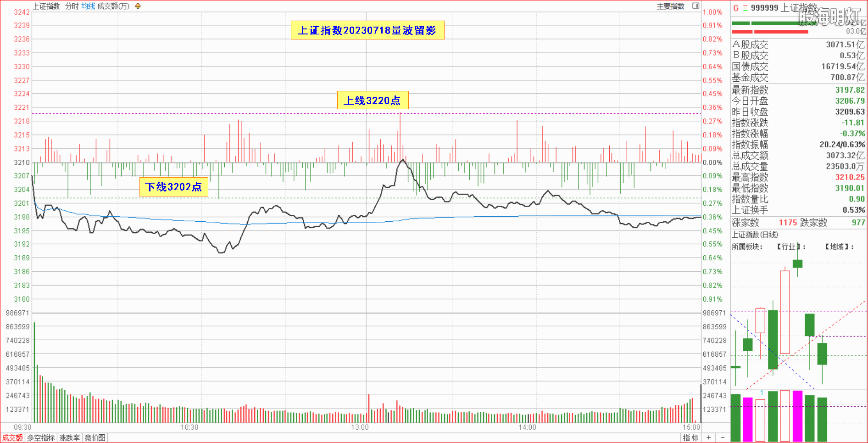Switch to 成交额 bottom tab
The height and width of the screenshot is (443, 868).
[12, 437]
